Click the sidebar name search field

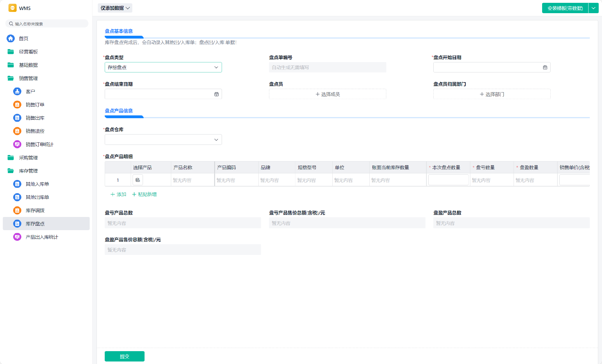click(x=47, y=24)
